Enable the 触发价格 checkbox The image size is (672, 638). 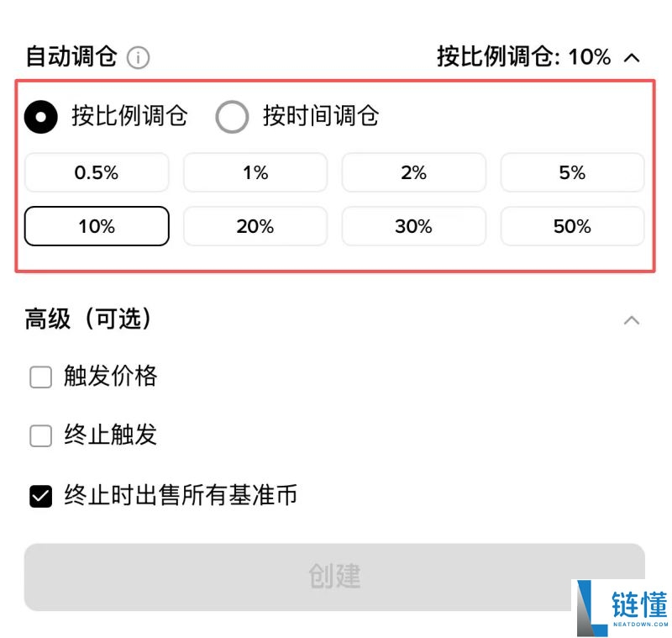[x=40, y=377]
